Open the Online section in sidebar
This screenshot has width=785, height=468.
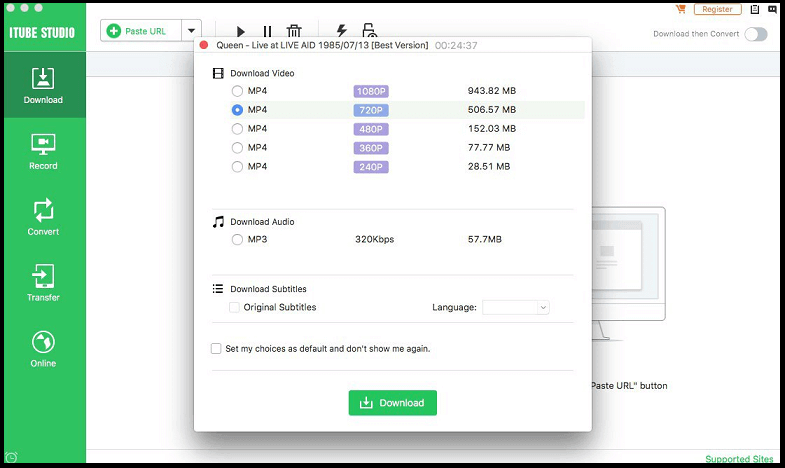pos(43,349)
